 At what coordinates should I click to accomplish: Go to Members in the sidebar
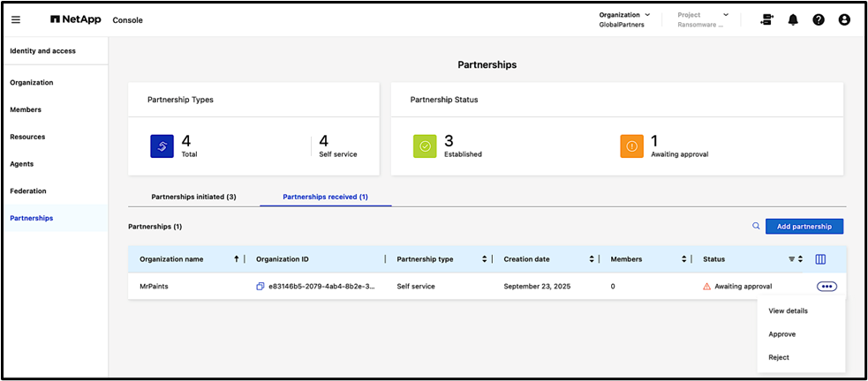coord(26,109)
